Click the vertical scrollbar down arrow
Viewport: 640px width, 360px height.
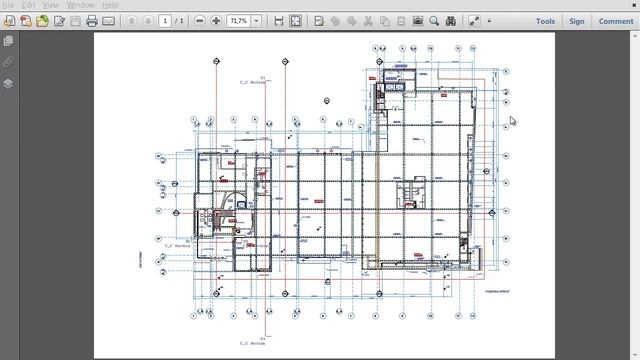(x=635, y=356)
